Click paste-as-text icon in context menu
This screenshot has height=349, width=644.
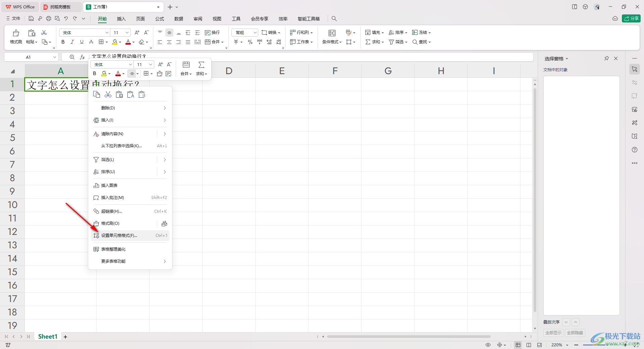[130, 95]
